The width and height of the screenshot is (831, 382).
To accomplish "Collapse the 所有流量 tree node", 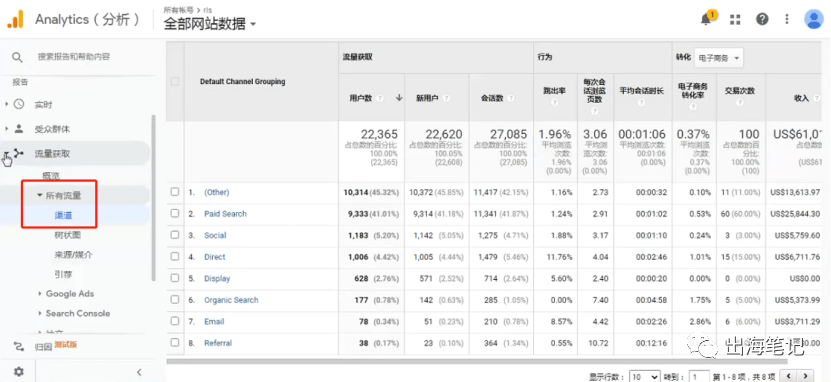I will 40,196.
